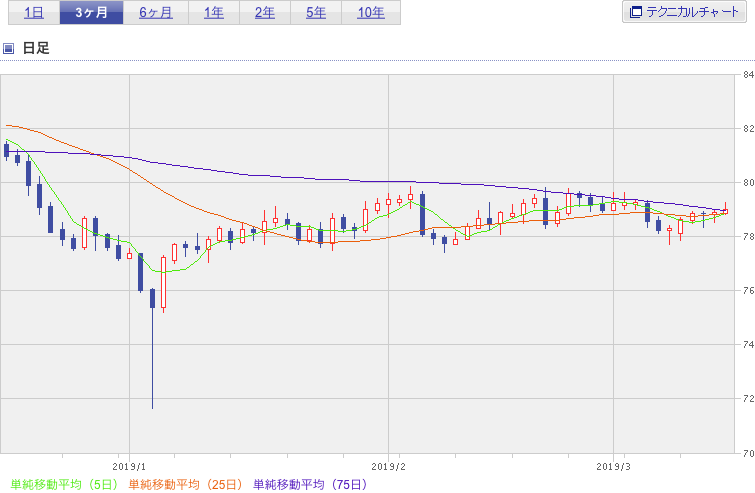Screen dimensions: 755x493
Task: Click the 72 price axis label
Action: (748, 398)
